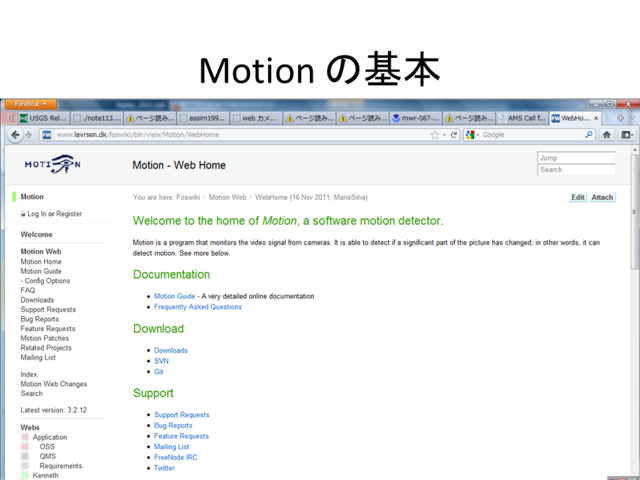The width and height of the screenshot is (640, 480).
Task: Open the Motion Guide link under Documentation
Action: (x=174, y=296)
